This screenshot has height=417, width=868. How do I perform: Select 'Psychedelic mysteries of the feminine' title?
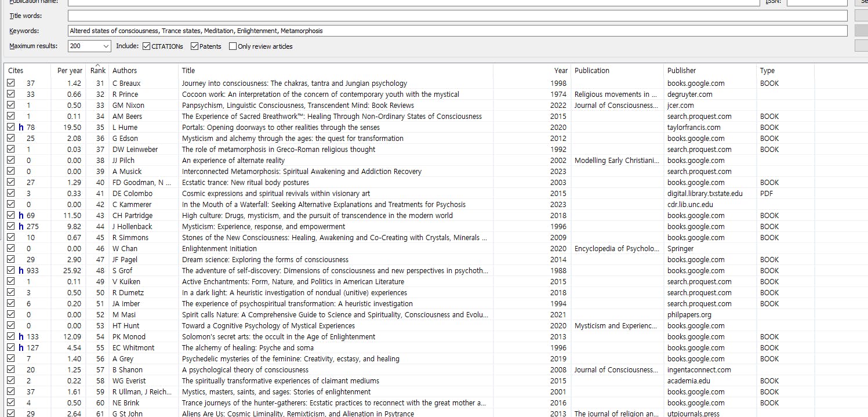[x=290, y=359]
